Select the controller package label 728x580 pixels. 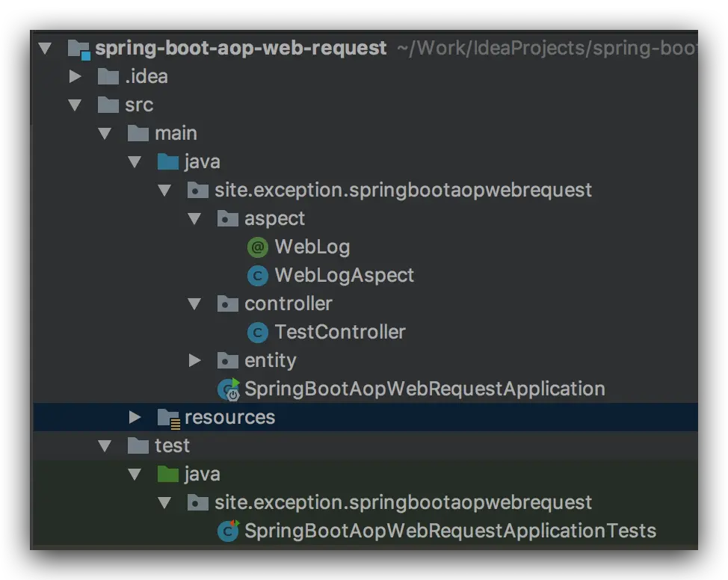click(289, 303)
